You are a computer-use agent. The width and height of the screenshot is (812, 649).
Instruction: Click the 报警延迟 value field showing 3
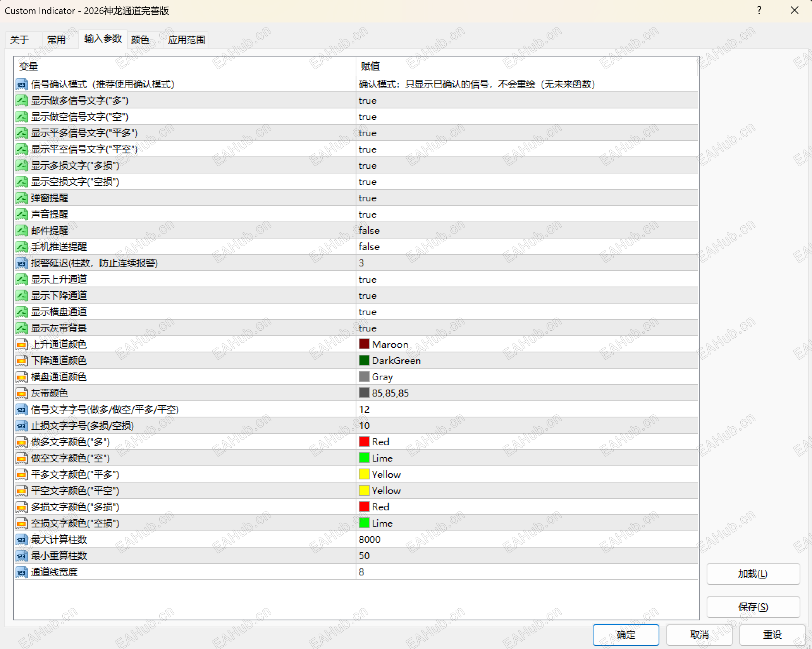coord(361,263)
